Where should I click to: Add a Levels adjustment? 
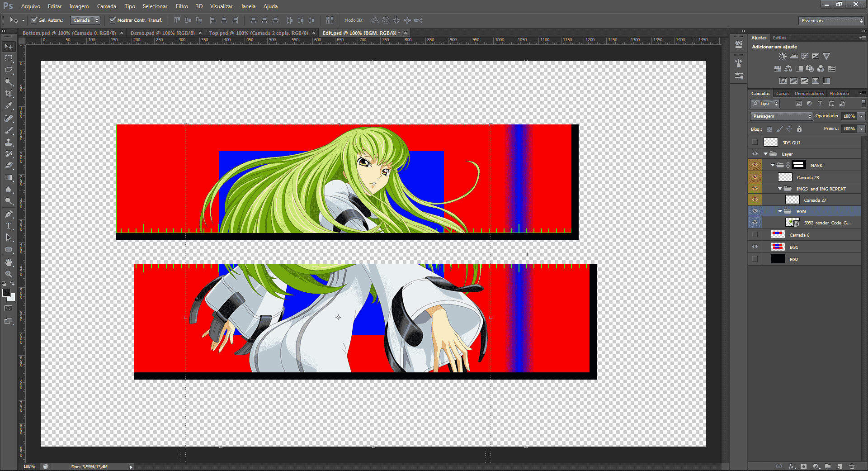tap(794, 57)
